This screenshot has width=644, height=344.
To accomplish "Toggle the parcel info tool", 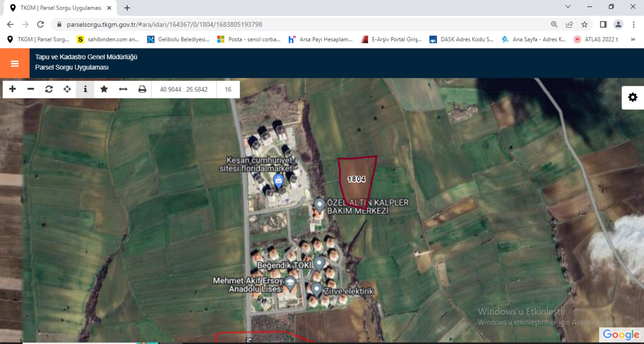I will click(85, 89).
